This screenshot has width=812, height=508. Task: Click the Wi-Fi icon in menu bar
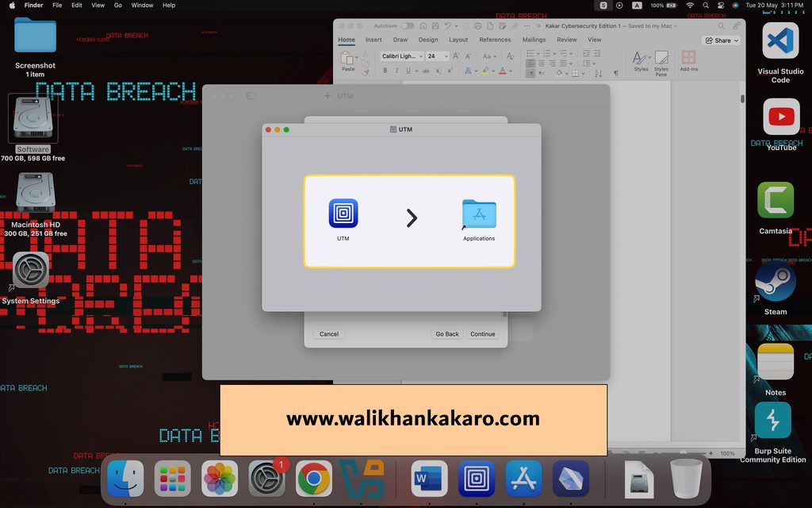coord(690,6)
